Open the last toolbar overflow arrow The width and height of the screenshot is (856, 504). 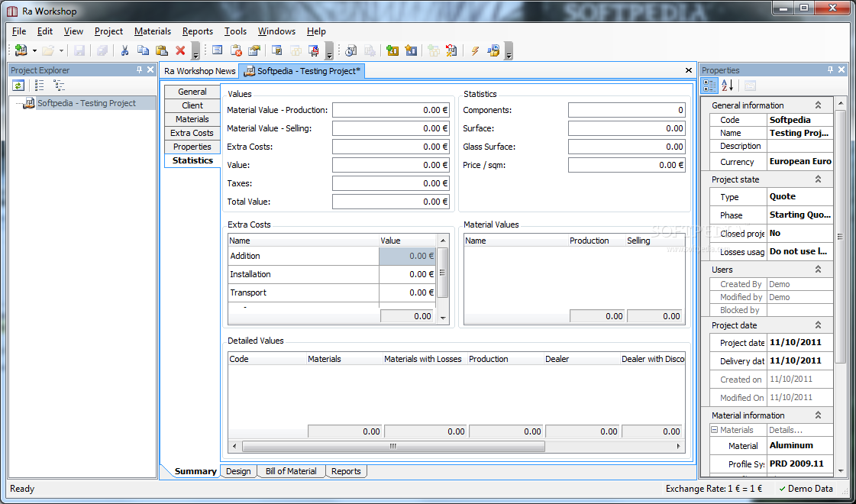point(509,51)
